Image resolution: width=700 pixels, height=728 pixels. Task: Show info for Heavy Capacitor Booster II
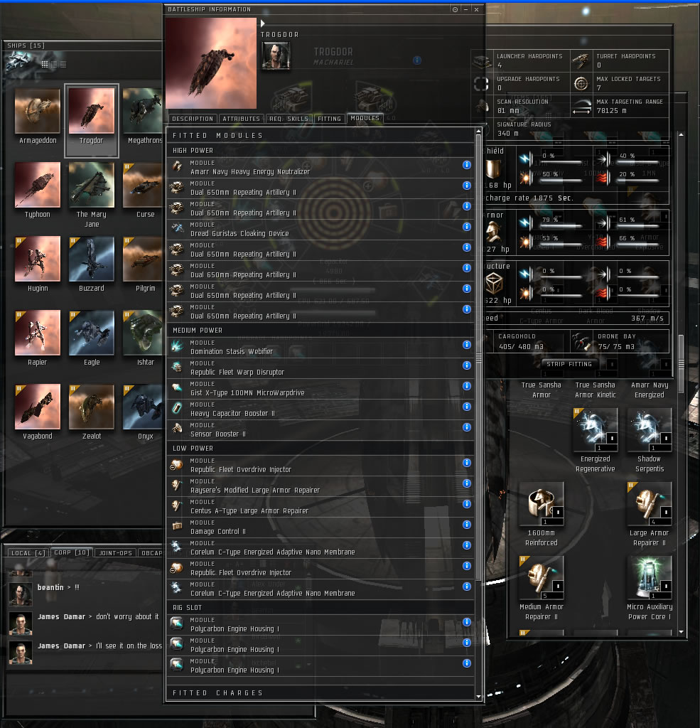pyautogui.click(x=467, y=407)
